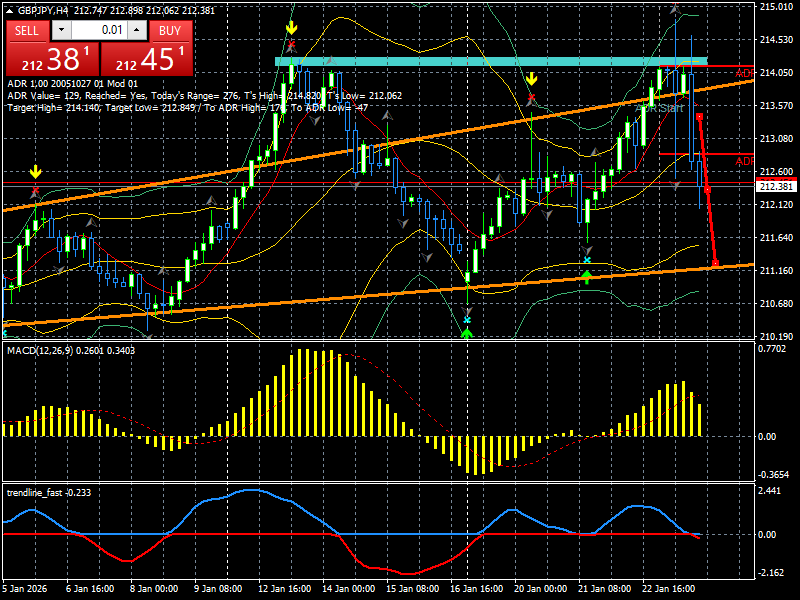Collapse the one-click trading panel triangle
Image resolution: width=800 pixels, height=600 pixels.
coord(10,10)
